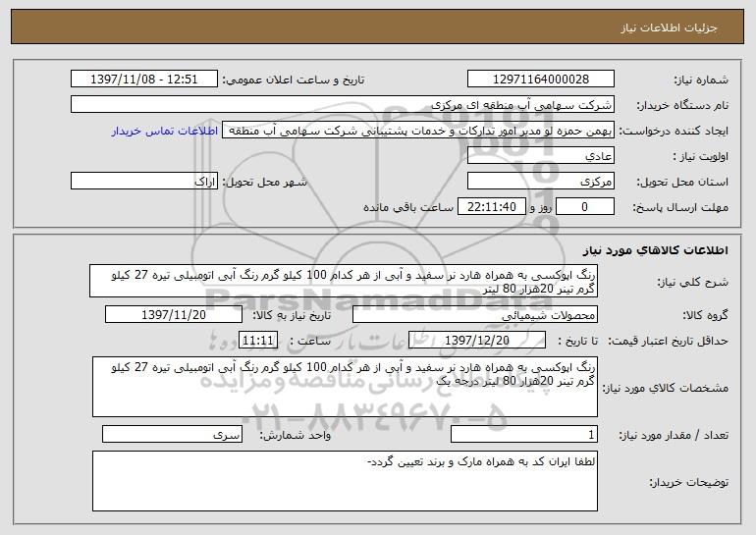Click the time field showing 11:11

[258, 341]
